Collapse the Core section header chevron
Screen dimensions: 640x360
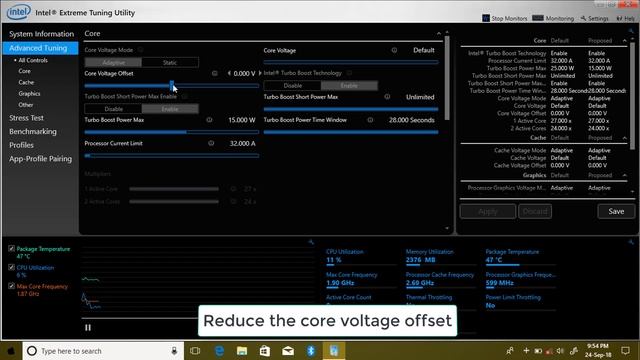tap(439, 33)
